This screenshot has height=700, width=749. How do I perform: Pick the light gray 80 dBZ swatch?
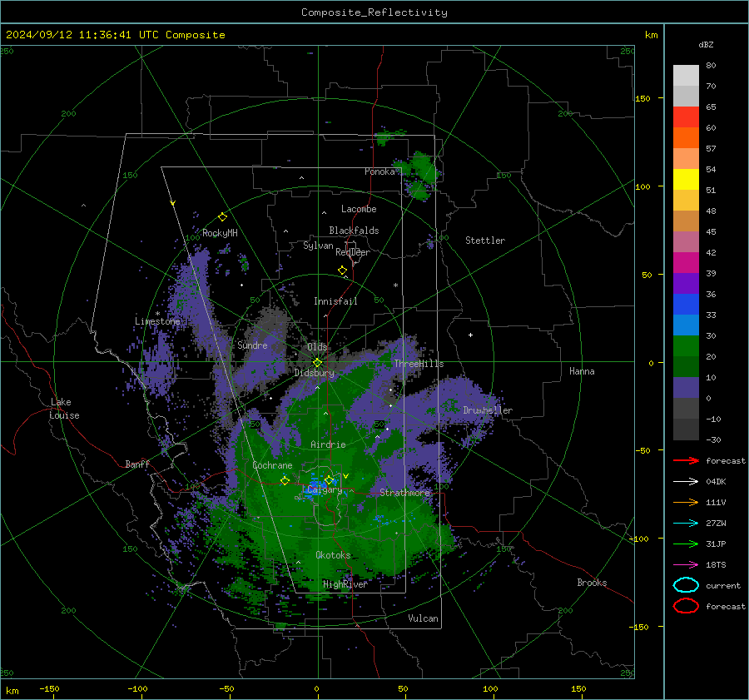[x=686, y=75]
